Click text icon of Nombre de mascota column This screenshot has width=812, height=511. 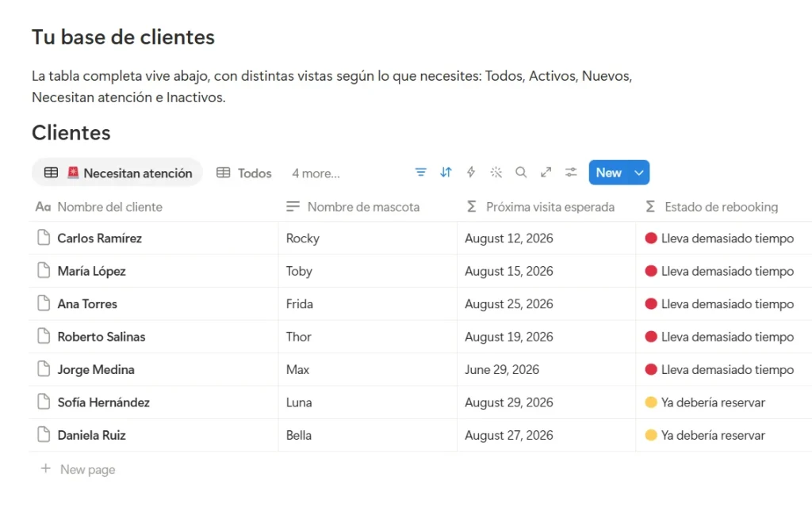[x=293, y=207]
